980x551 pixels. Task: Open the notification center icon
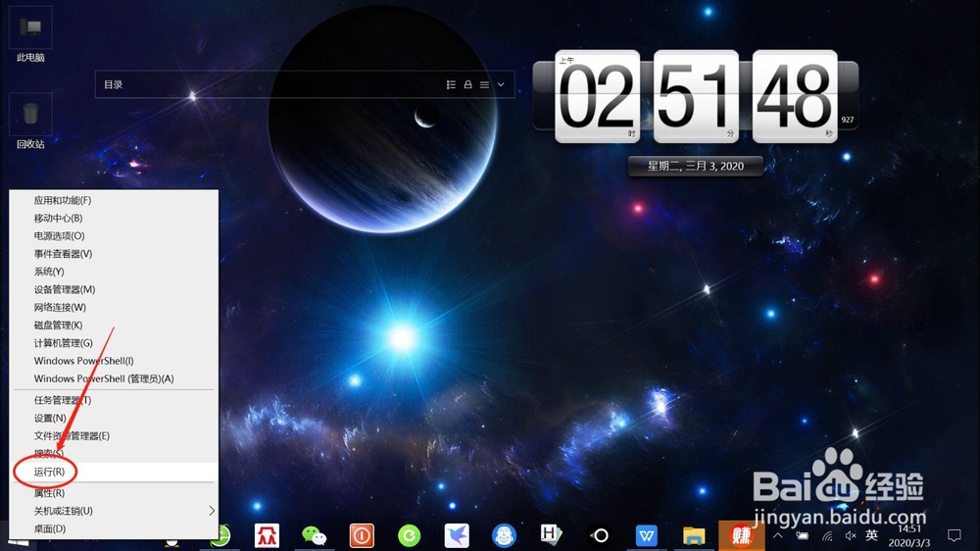tap(954, 535)
